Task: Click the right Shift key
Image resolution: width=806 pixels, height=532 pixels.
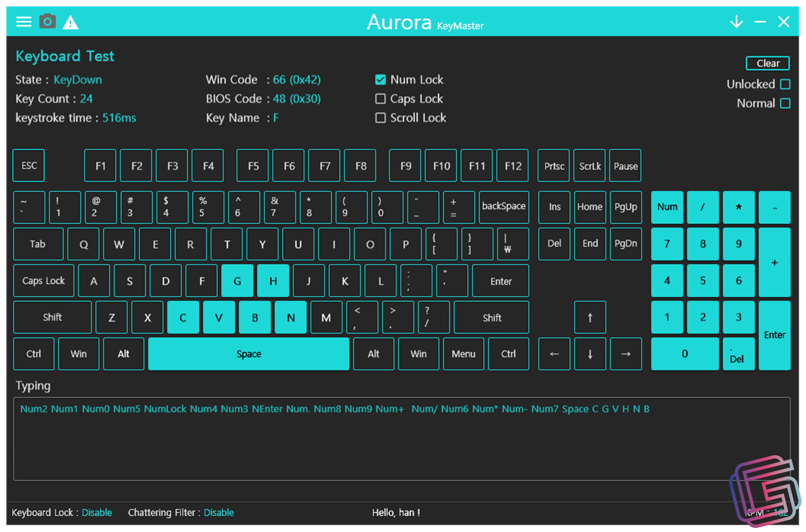Action: (491, 317)
